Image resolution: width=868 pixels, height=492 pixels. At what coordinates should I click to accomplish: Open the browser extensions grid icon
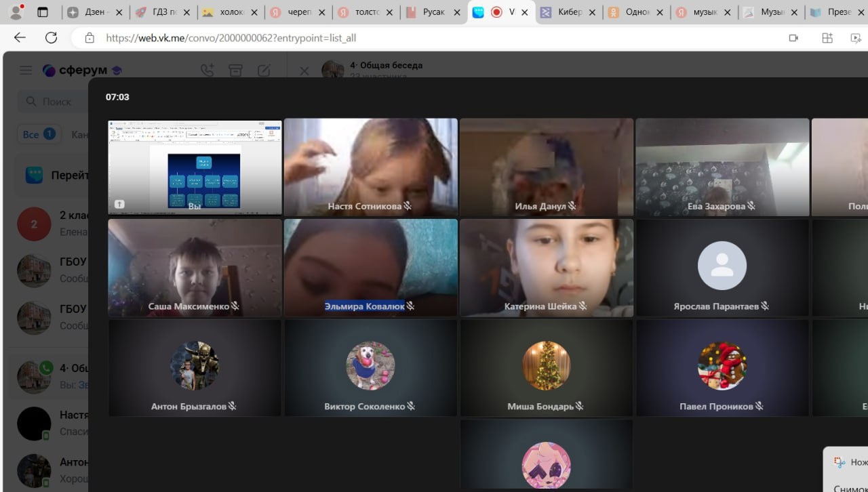tap(827, 38)
